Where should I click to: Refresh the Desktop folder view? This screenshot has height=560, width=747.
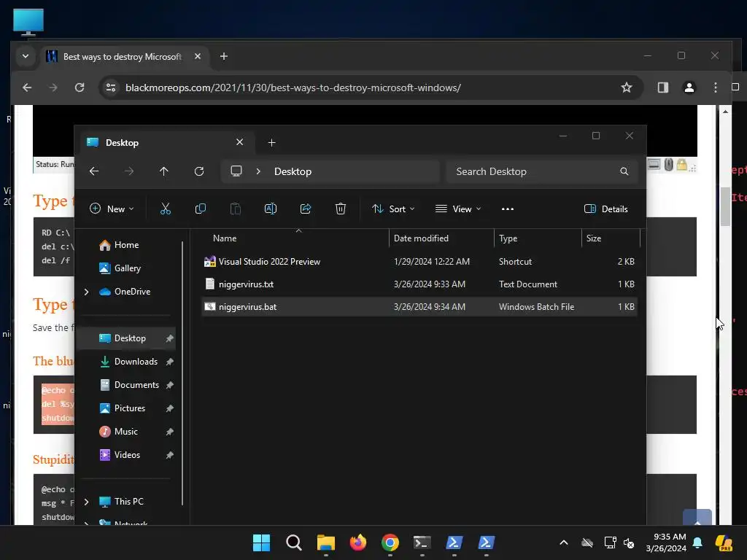[199, 171]
